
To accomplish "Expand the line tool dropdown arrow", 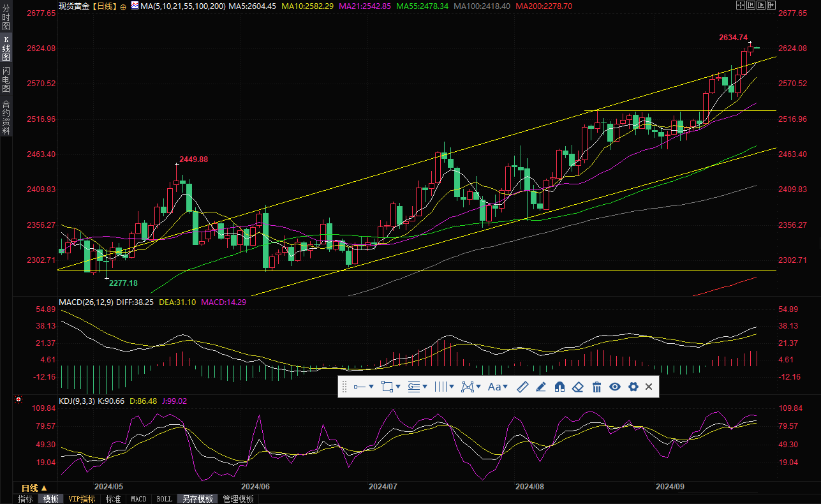I will (371, 387).
